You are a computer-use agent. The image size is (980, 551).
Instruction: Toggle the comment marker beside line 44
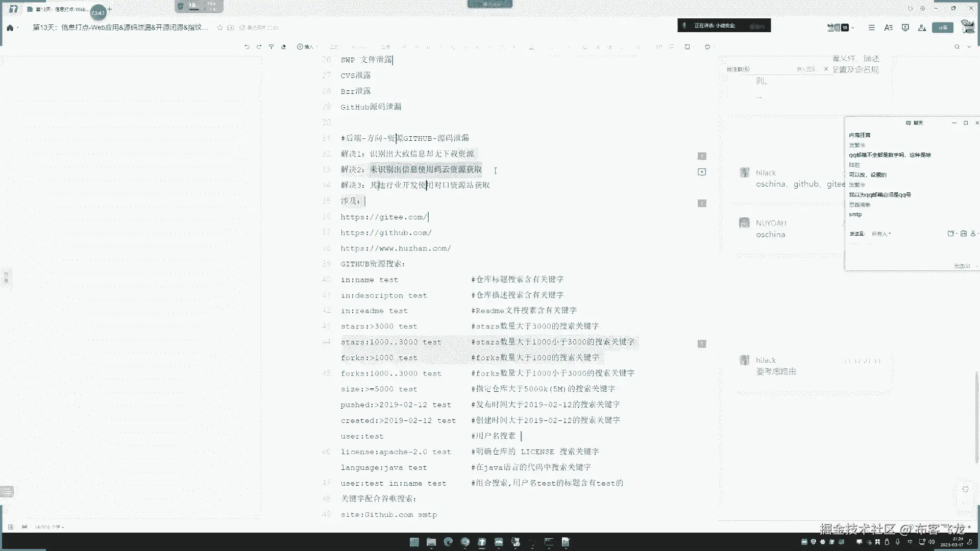pos(702,344)
